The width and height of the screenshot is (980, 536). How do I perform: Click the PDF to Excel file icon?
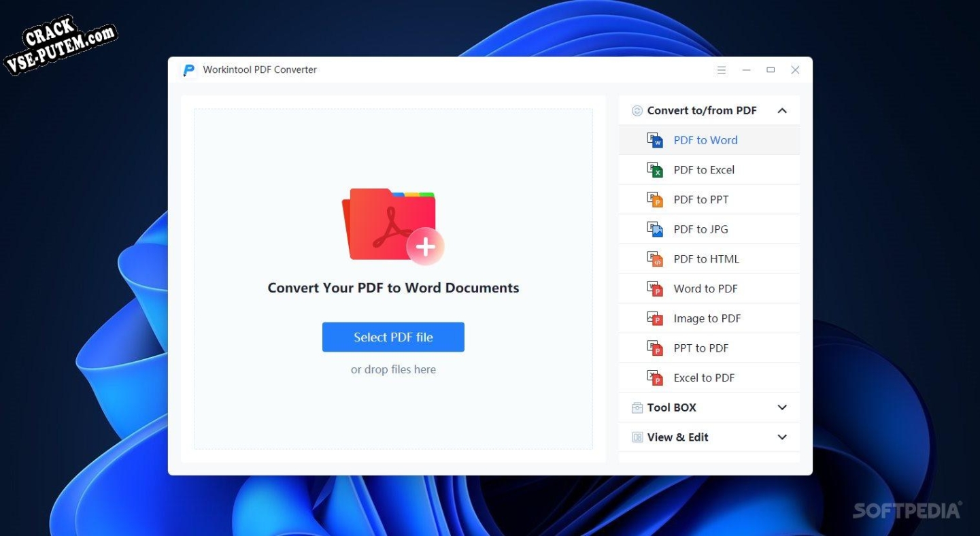coord(654,170)
